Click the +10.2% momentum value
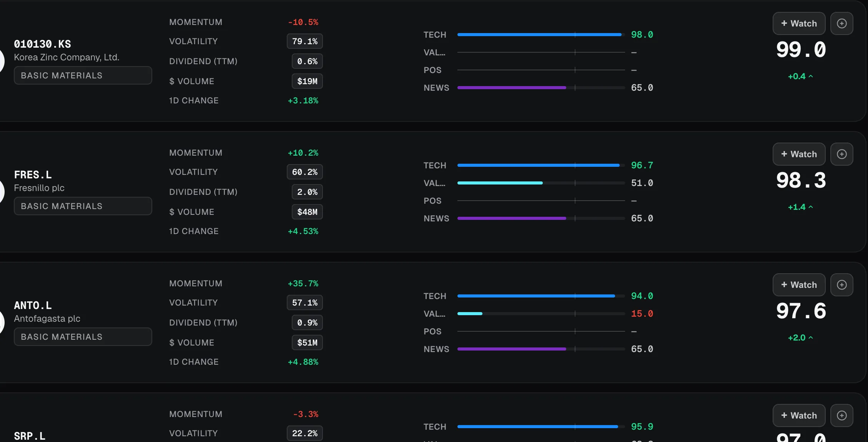The width and height of the screenshot is (868, 442). coord(303,153)
